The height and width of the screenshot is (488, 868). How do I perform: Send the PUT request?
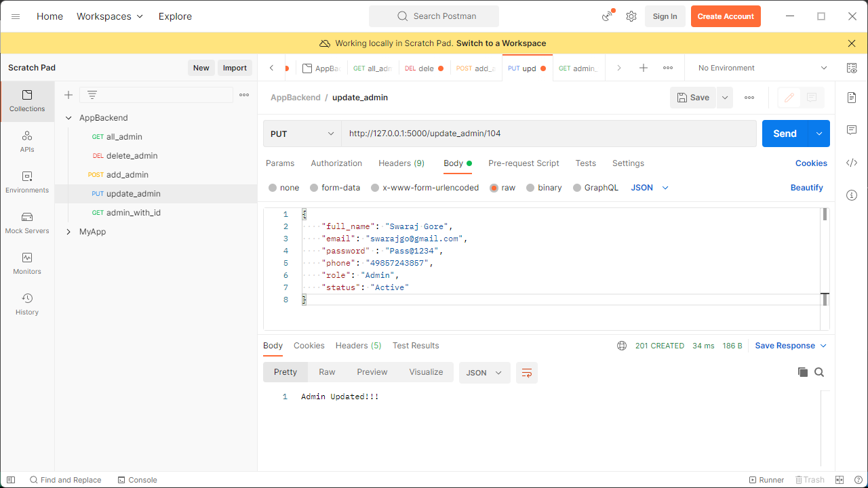point(785,134)
